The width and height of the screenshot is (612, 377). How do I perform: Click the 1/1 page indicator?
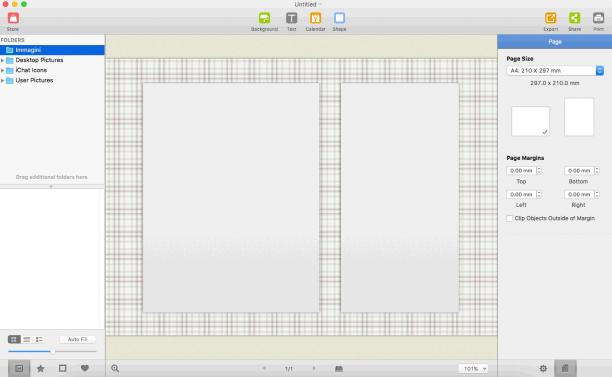point(289,368)
